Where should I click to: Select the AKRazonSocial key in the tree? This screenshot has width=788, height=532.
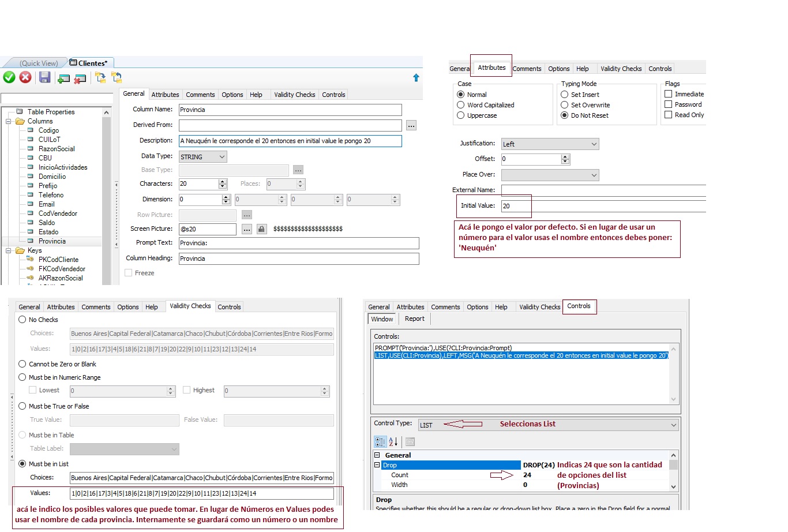pyautogui.click(x=61, y=278)
